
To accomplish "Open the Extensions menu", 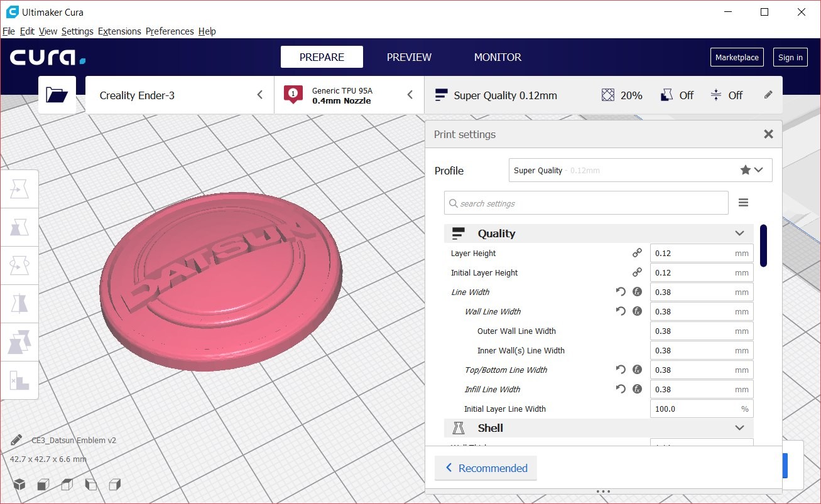I will tap(119, 31).
